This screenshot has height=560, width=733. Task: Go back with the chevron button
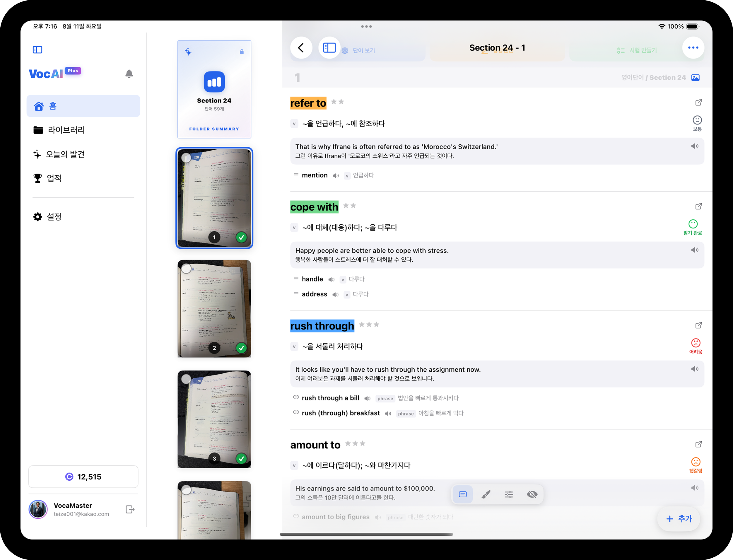coord(301,48)
